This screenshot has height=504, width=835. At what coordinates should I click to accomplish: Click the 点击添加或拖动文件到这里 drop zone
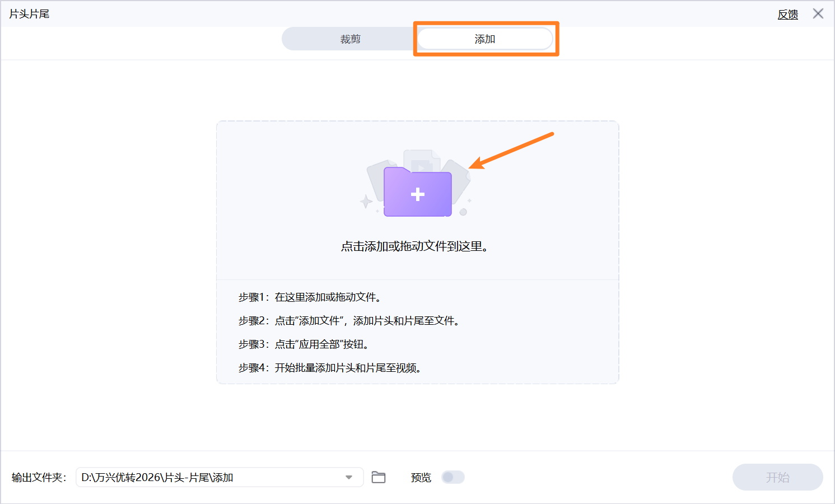417,245
